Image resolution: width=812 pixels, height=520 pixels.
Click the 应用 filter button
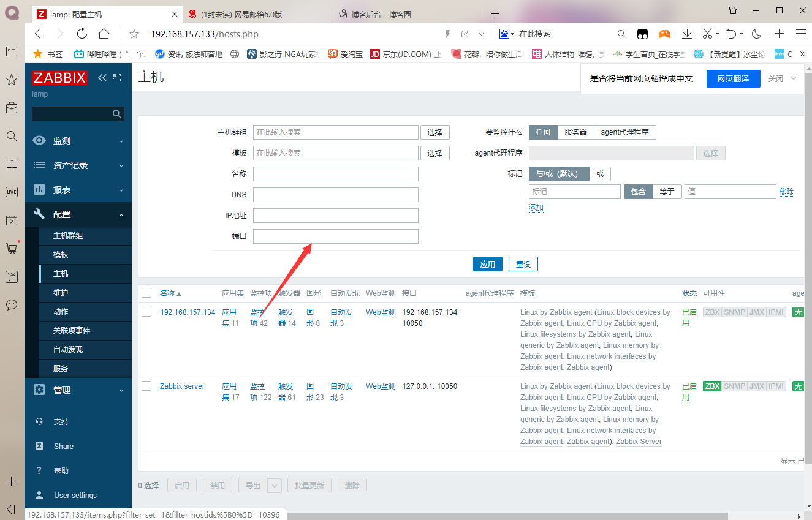pos(488,264)
